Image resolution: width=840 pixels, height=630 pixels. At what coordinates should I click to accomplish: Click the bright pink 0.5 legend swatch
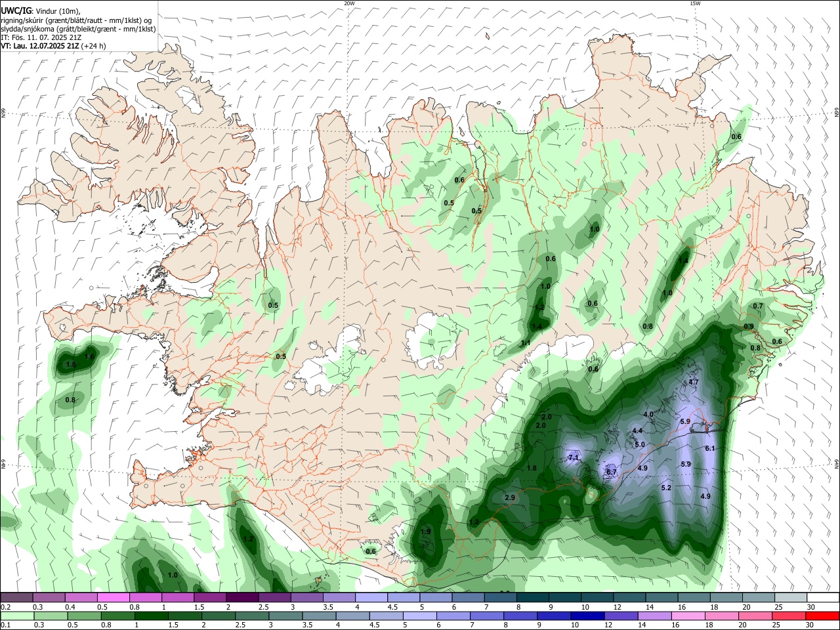(113, 598)
